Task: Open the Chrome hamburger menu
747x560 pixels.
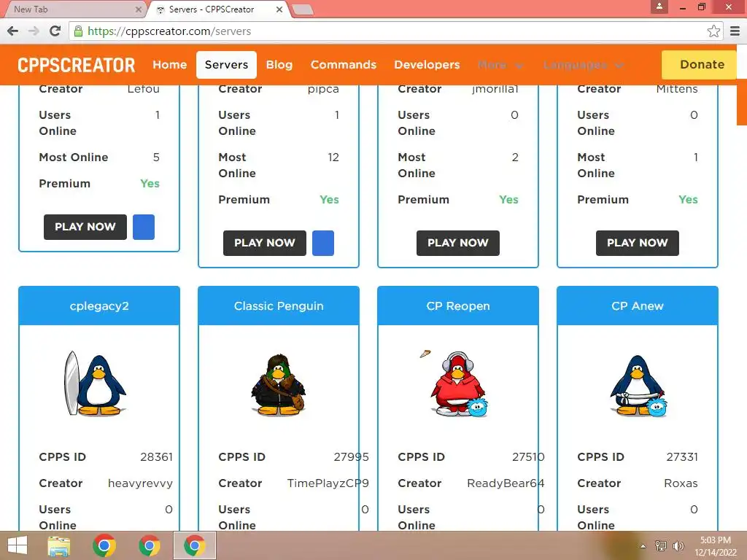Action: click(x=735, y=31)
